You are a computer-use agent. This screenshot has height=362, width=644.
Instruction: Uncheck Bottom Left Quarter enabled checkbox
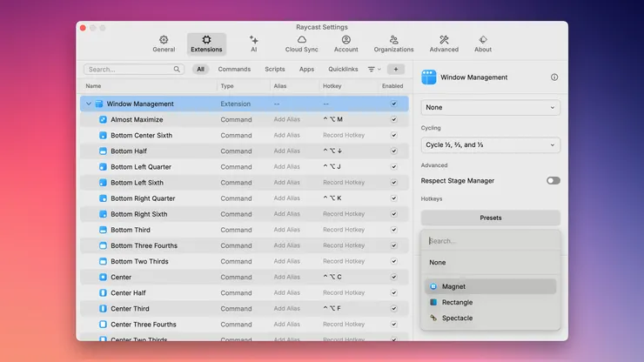394,167
